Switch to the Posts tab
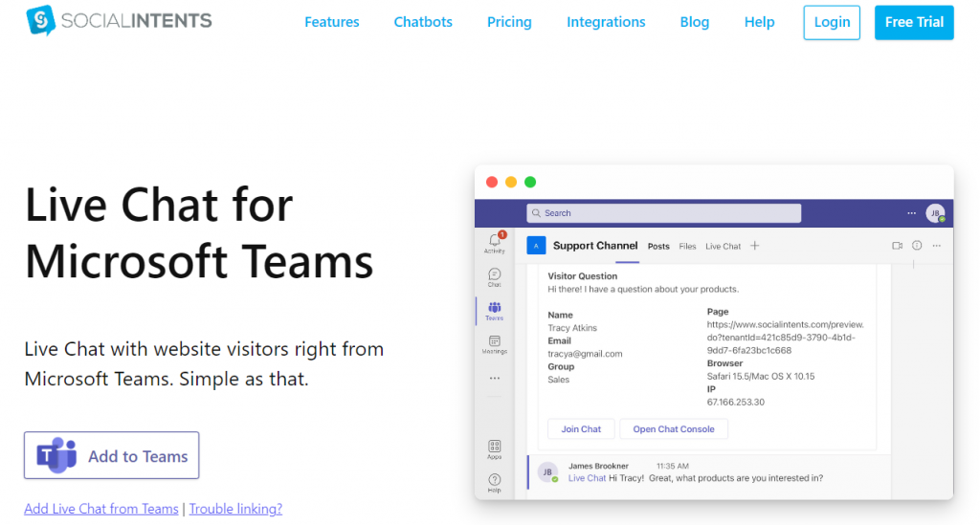Screen dimensions: 980x525 point(658,247)
